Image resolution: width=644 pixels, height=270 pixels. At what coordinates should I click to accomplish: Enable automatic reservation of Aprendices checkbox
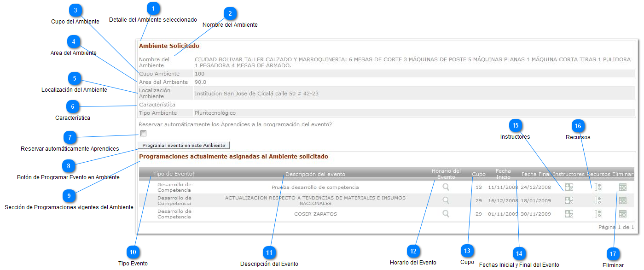pos(144,134)
